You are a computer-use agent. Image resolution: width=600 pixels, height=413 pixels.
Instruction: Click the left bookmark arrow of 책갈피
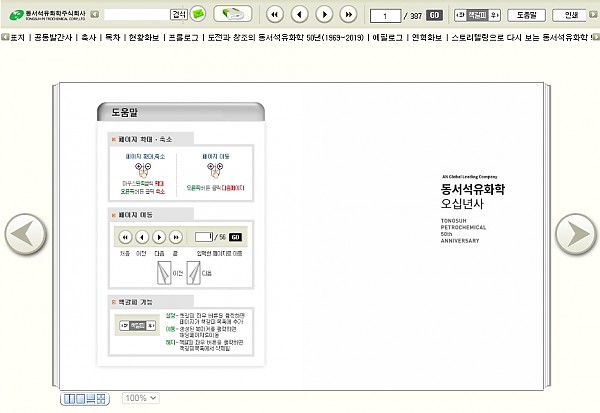coord(460,15)
